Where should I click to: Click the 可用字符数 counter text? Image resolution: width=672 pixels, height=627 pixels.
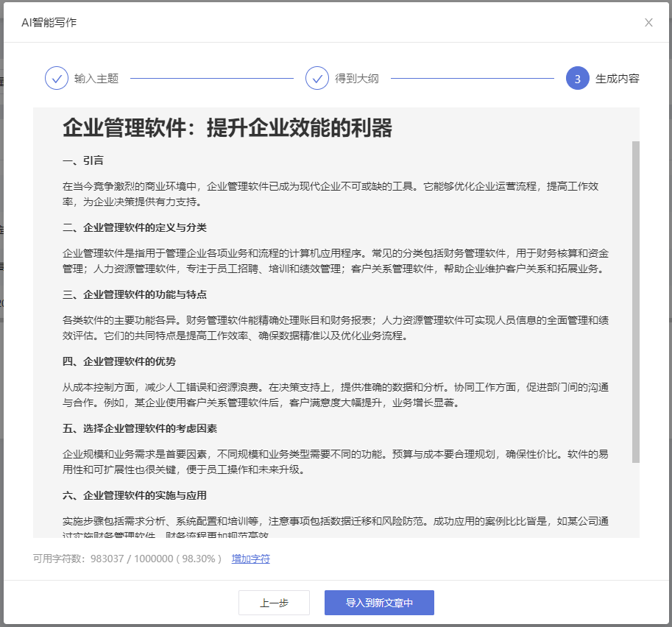pyautogui.click(x=127, y=559)
